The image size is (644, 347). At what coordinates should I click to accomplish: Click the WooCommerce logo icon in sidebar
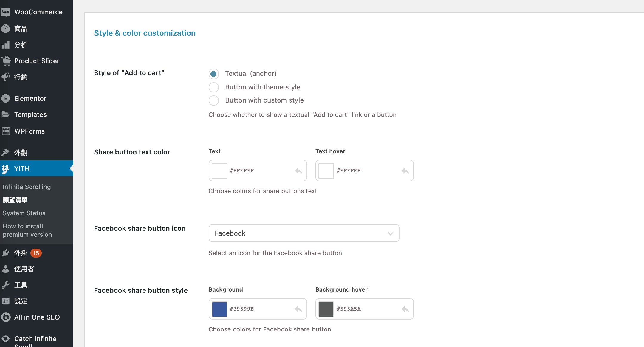pos(6,12)
